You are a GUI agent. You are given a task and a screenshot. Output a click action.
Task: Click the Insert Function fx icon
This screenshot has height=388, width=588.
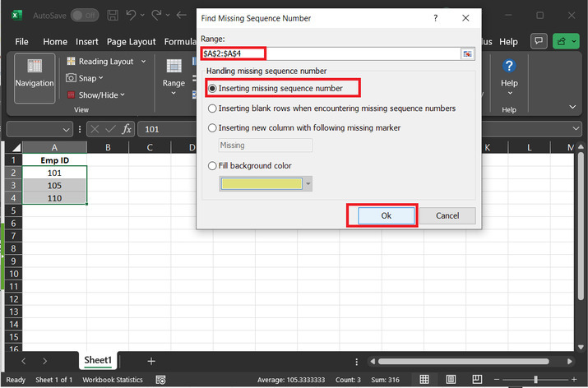coord(127,129)
